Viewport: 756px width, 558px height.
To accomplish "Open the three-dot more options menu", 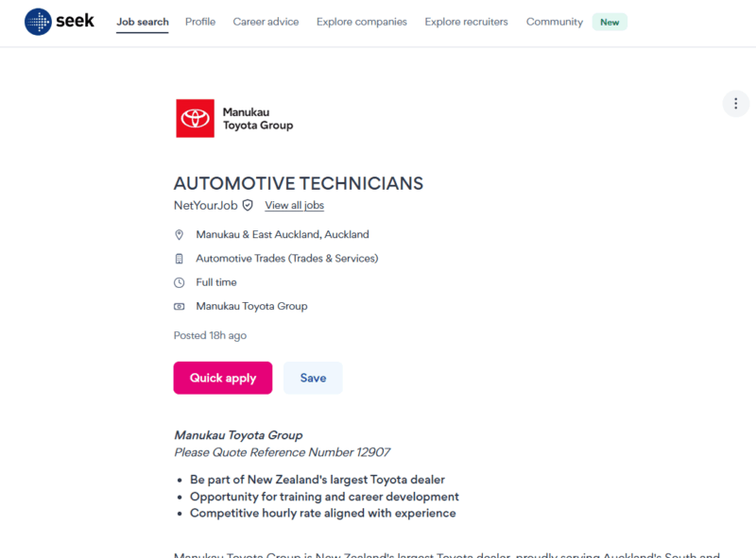I will click(x=735, y=104).
